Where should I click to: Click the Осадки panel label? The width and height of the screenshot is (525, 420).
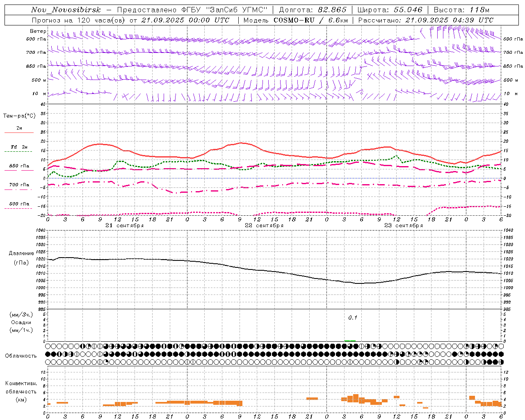click(x=21, y=322)
